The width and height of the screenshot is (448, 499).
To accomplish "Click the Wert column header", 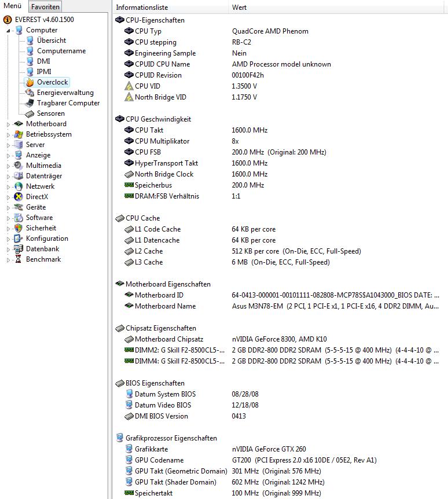I will [x=336, y=7].
